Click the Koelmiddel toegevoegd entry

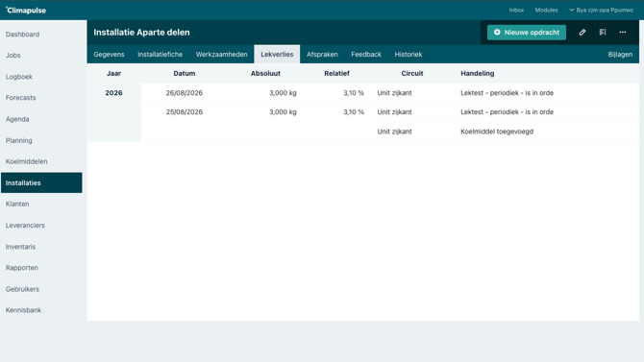tap(497, 132)
